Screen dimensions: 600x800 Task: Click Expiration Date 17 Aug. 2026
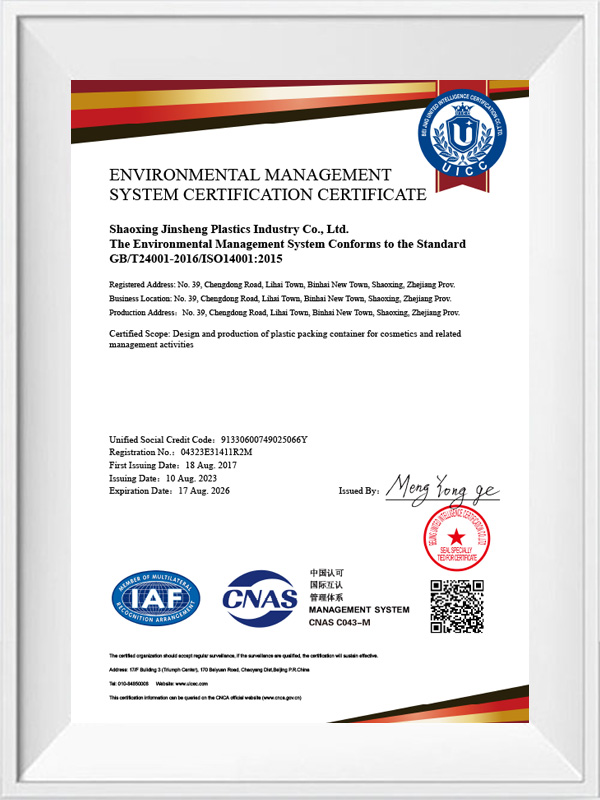[x=169, y=491]
